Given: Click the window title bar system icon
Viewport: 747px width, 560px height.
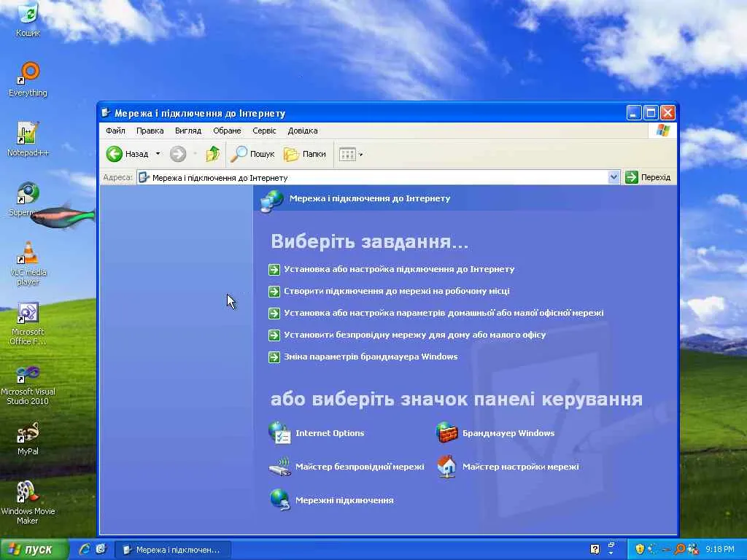Looking at the screenshot, I should point(106,113).
